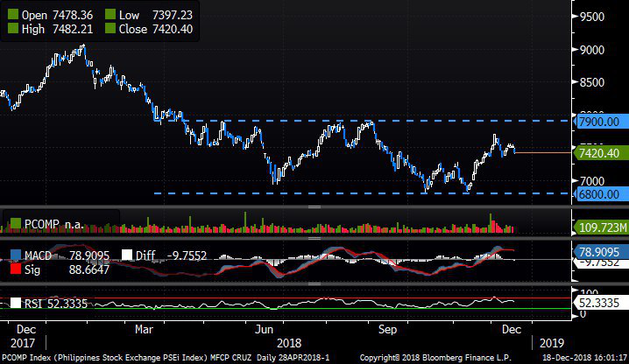Click the PCOMP volume legend swatch
The height and width of the screenshot is (364, 629).
(13, 224)
